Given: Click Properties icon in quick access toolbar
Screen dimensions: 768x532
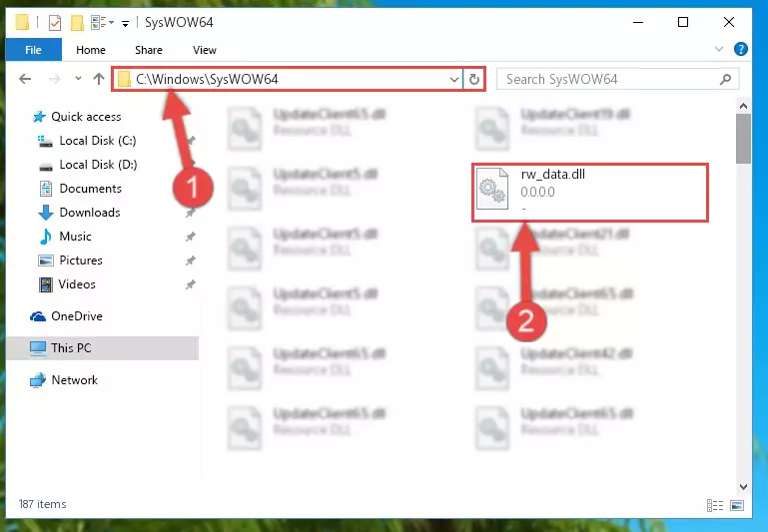Looking at the screenshot, I should pyautogui.click(x=55, y=23).
